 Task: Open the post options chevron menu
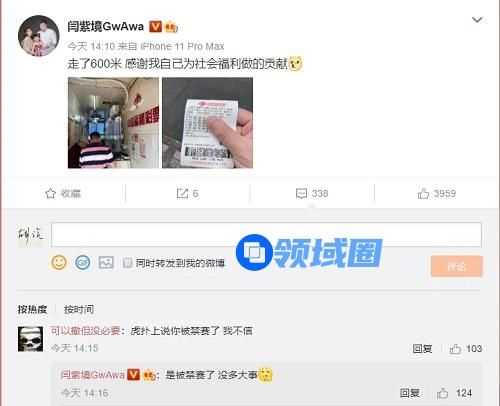pos(477,20)
